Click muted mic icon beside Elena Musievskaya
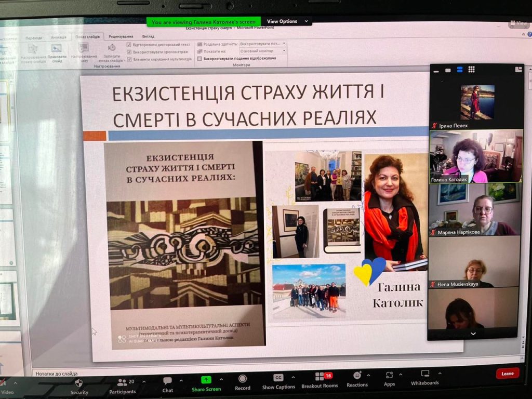Image resolution: width=532 pixels, height=399 pixels. pyautogui.click(x=433, y=284)
